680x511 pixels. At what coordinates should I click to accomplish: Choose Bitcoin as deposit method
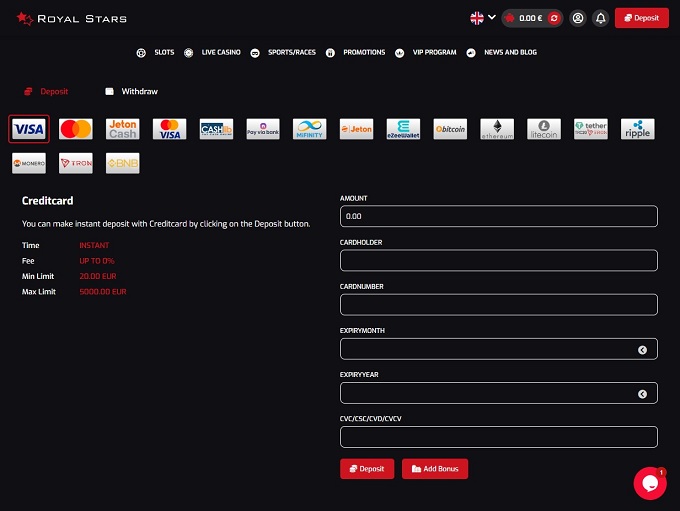click(450, 129)
